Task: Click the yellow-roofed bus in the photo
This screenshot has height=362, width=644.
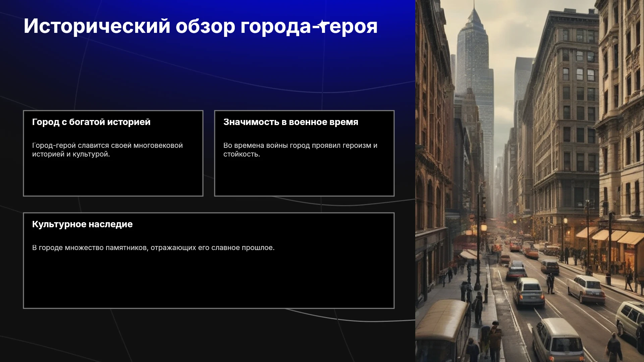Action: 443,330
